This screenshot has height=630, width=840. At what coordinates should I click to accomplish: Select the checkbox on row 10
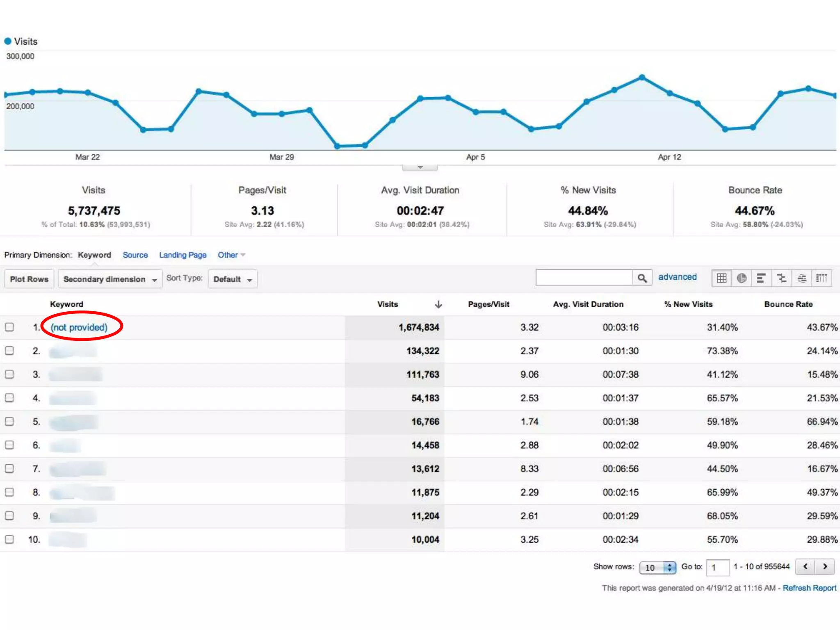[9, 539]
